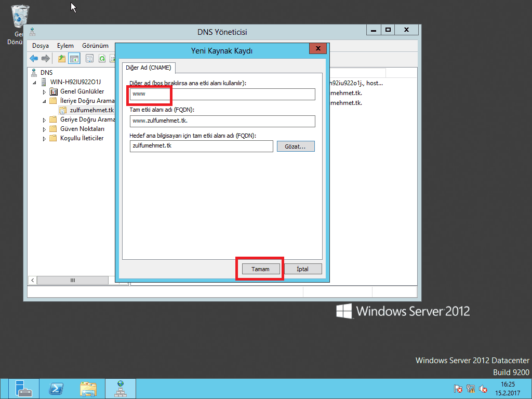This screenshot has height=399, width=532.
Task: Click the Export list icon partly hidden by dialog
Action: [112, 58]
